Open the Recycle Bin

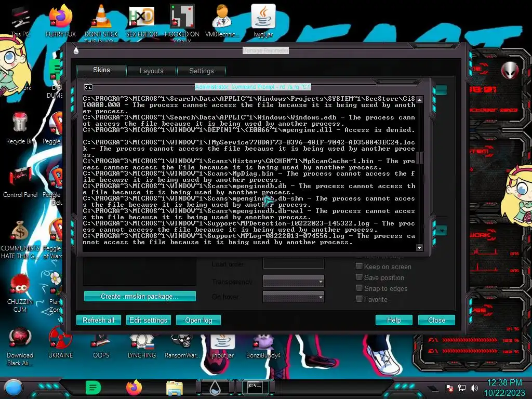click(x=20, y=128)
